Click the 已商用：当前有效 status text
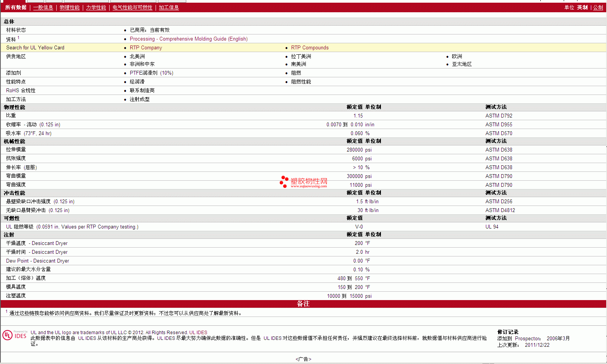The image size is (607, 364). [x=149, y=30]
